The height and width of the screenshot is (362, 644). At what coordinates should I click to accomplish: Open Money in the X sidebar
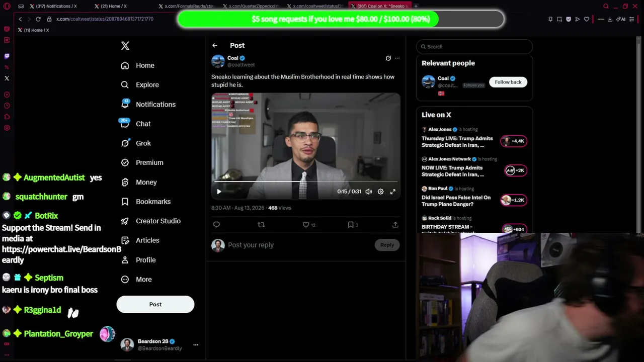(x=139, y=182)
